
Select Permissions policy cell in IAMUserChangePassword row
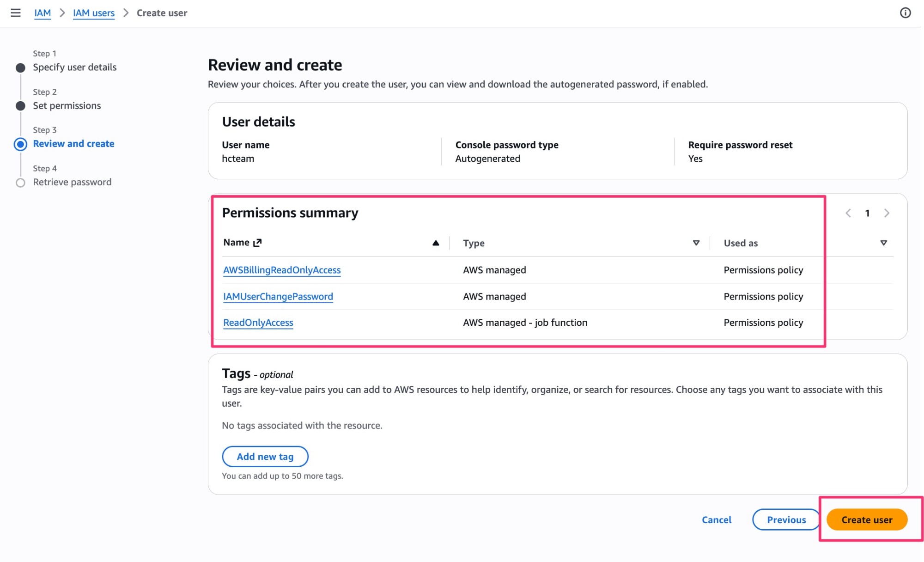(x=763, y=296)
